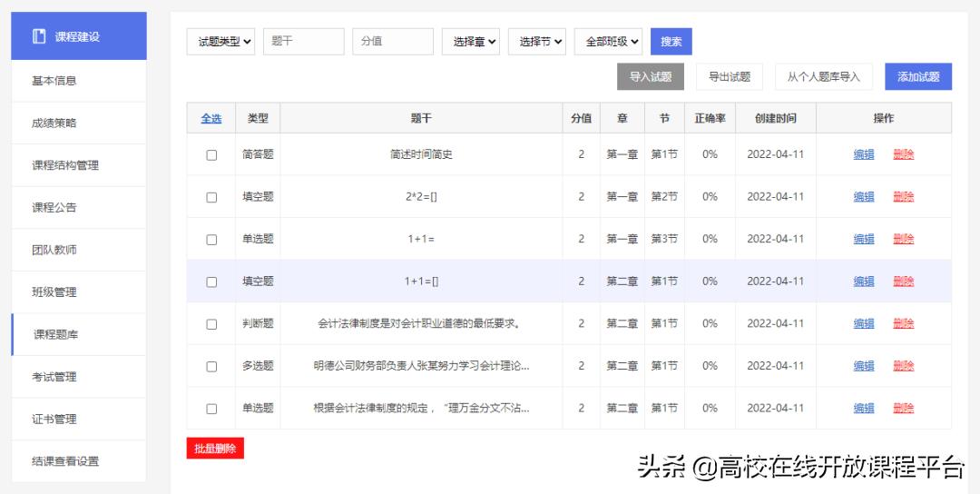The width and height of the screenshot is (980, 494).
Task: Tick the checkbox for 简述时间简史 row
Action: pos(211,155)
